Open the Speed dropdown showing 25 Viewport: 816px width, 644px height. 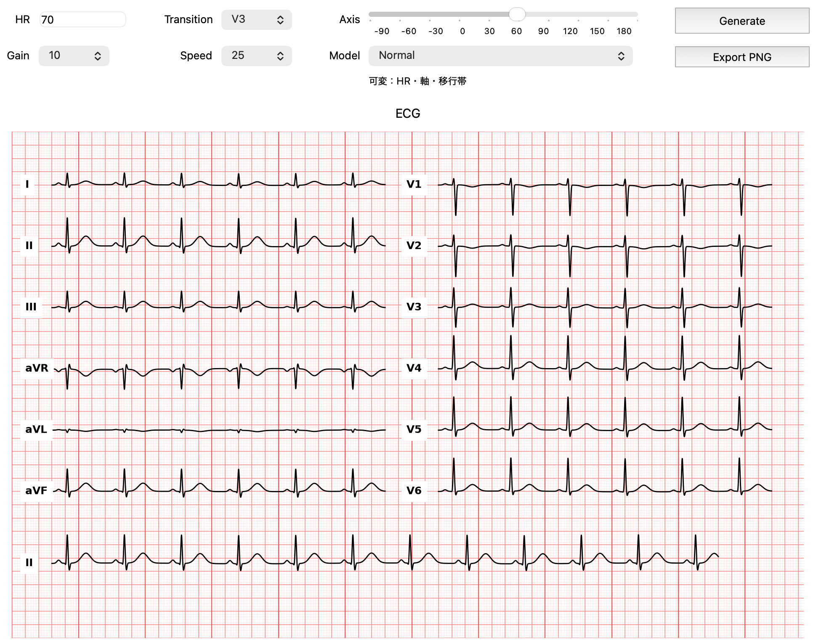click(256, 56)
